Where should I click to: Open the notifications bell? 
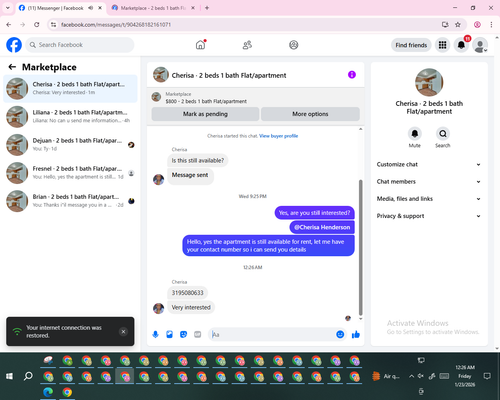point(461,45)
